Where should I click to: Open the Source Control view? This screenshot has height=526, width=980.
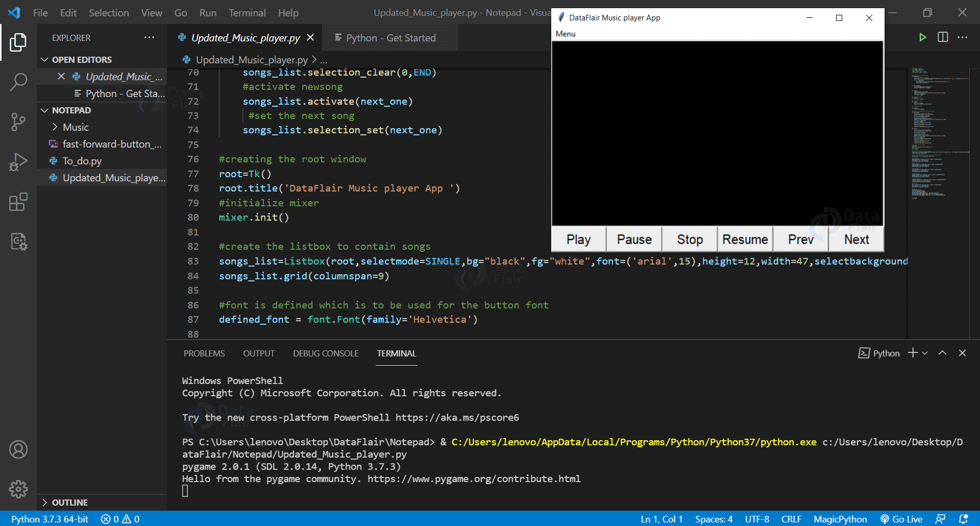18,123
